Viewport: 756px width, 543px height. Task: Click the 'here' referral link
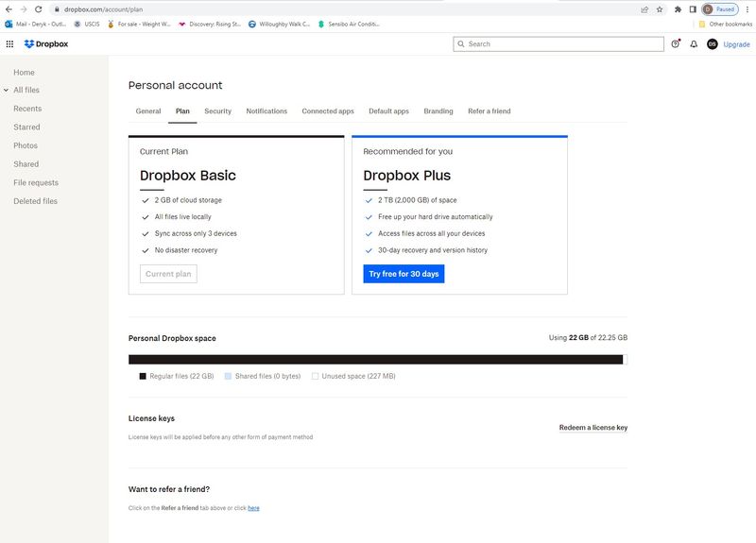(x=253, y=508)
